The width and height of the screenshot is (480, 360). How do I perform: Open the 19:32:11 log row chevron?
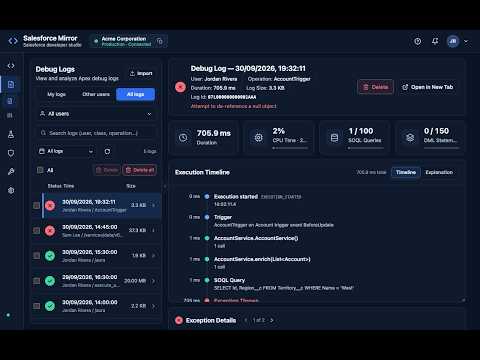(153, 205)
